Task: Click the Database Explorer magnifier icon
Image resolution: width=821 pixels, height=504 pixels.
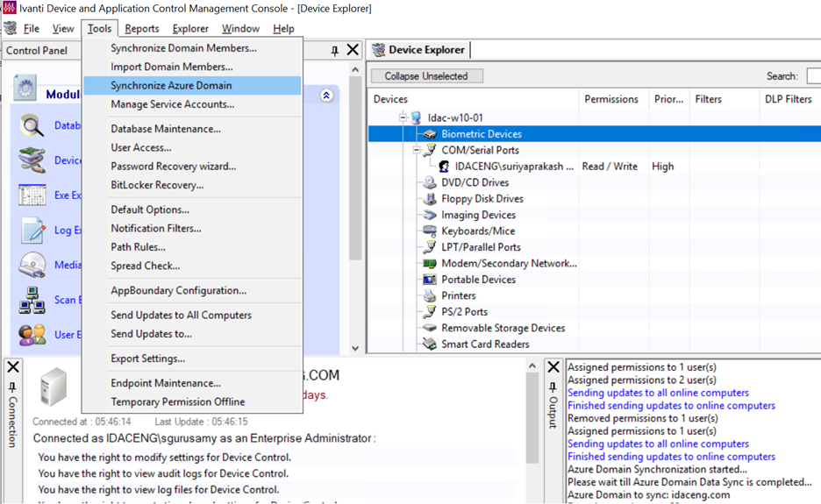Action: 32,125
